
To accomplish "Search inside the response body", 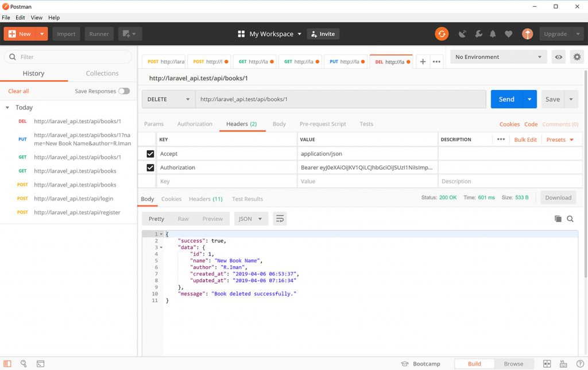I will (570, 219).
